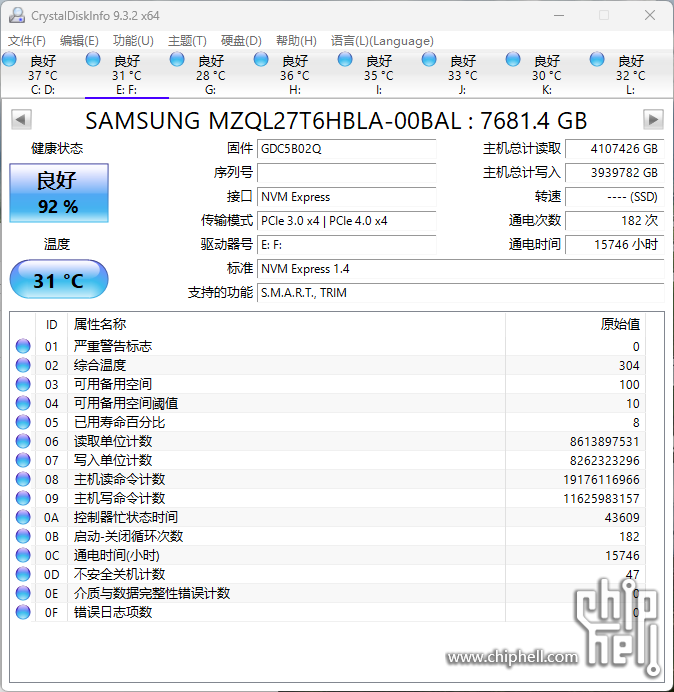This screenshot has width=674, height=692.
Task: Click status orb of row 0A 控制器忙状态时间
Action: tap(23, 517)
